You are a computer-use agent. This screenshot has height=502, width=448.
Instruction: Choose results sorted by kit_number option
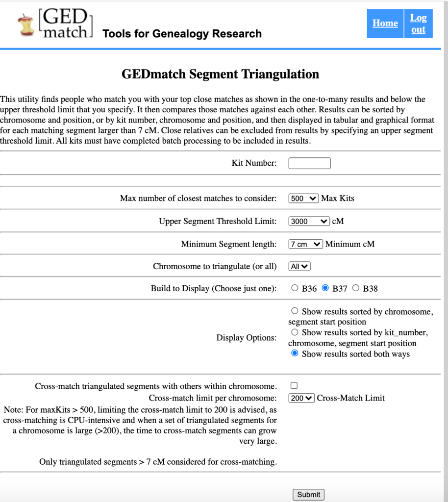point(295,332)
